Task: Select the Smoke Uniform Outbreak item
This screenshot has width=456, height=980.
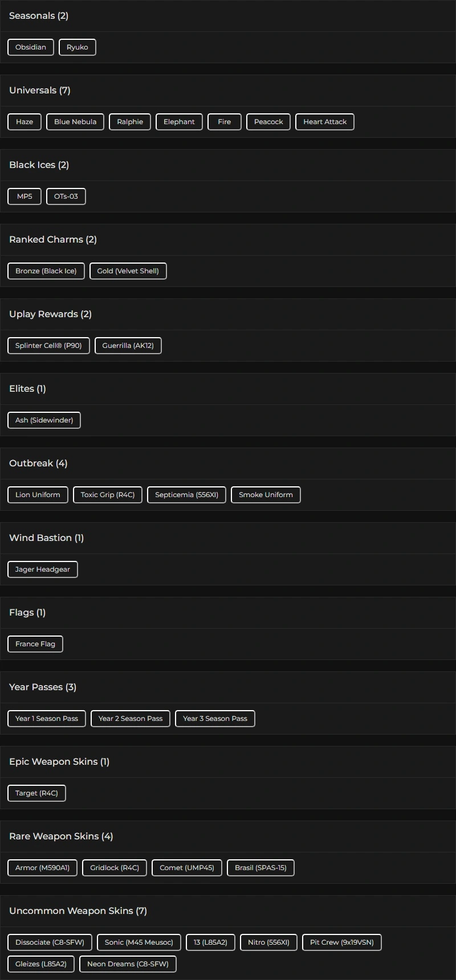Action: click(266, 495)
